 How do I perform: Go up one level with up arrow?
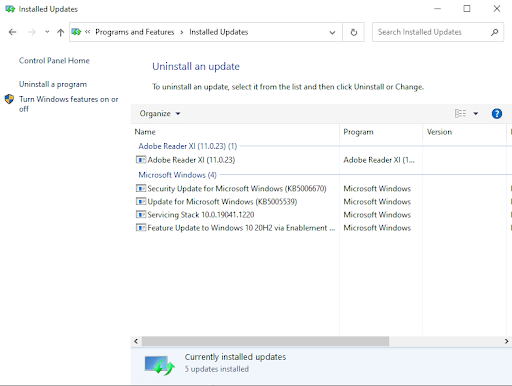pyautogui.click(x=60, y=32)
